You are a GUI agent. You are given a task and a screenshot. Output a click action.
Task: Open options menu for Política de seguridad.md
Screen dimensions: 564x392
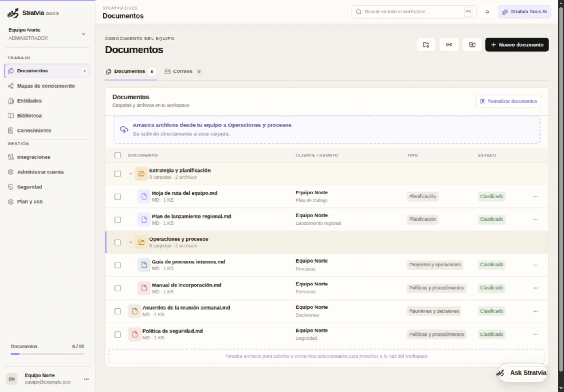536,335
